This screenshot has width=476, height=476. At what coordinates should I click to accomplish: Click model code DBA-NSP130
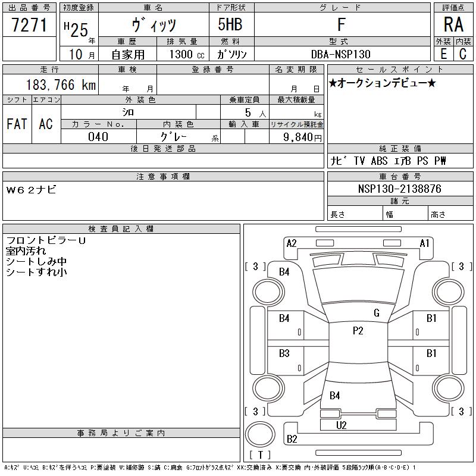click(x=341, y=54)
